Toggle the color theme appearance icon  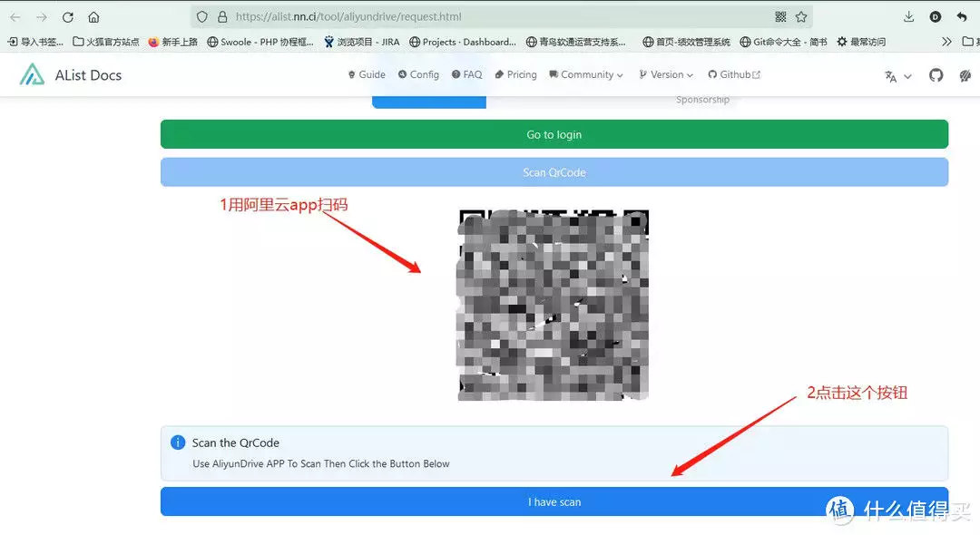click(x=965, y=75)
